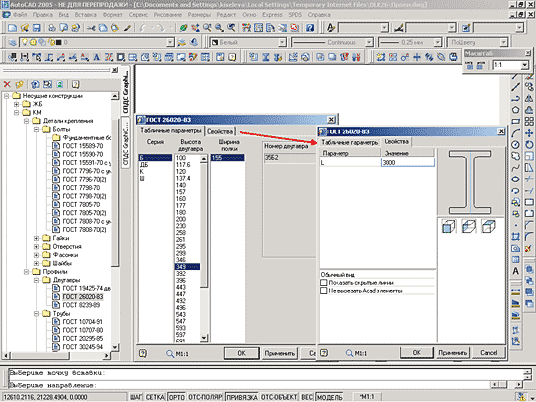536x402 pixels.
Task: Select the polygon tool in the right toolbar
Action: [x=515, y=110]
